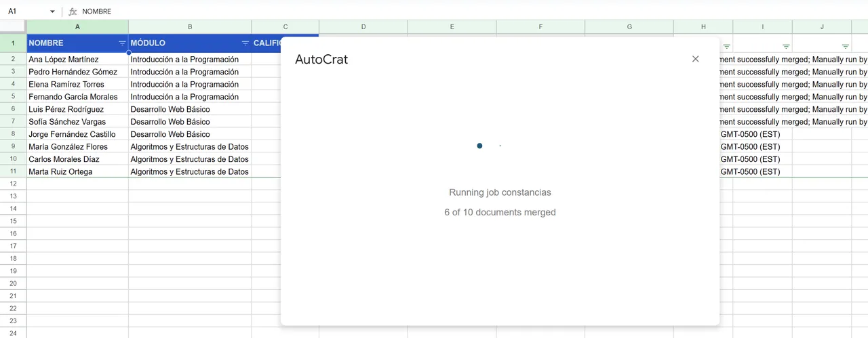Click 'GMT-0500 (EST)' in row 8

[x=750, y=134]
